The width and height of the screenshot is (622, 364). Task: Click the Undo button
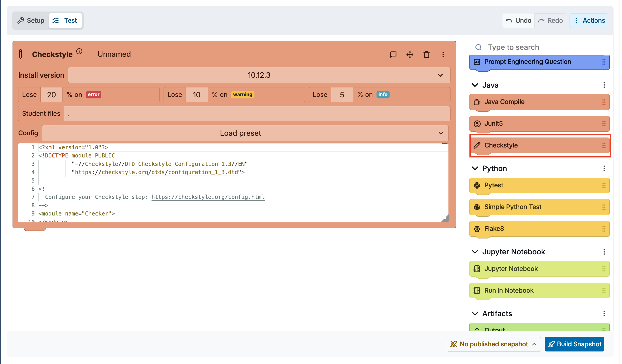[518, 20]
